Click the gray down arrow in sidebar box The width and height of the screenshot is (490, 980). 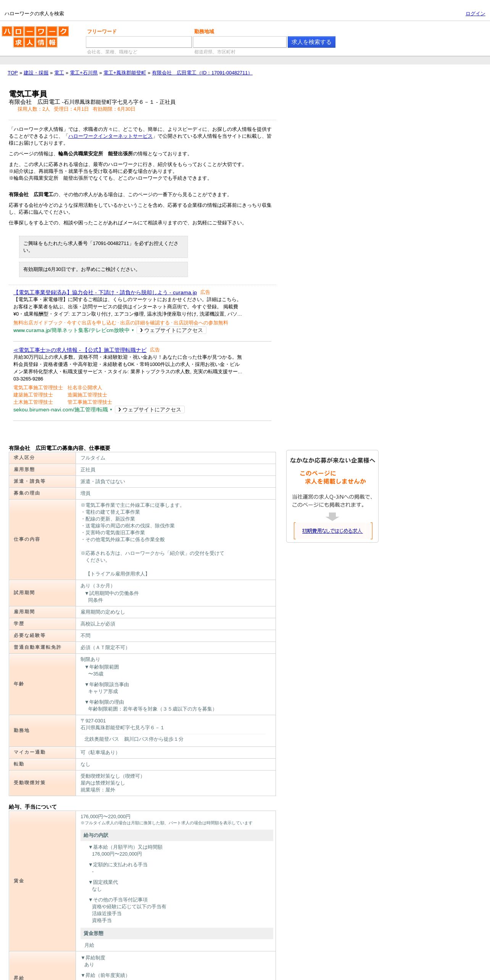(332, 516)
